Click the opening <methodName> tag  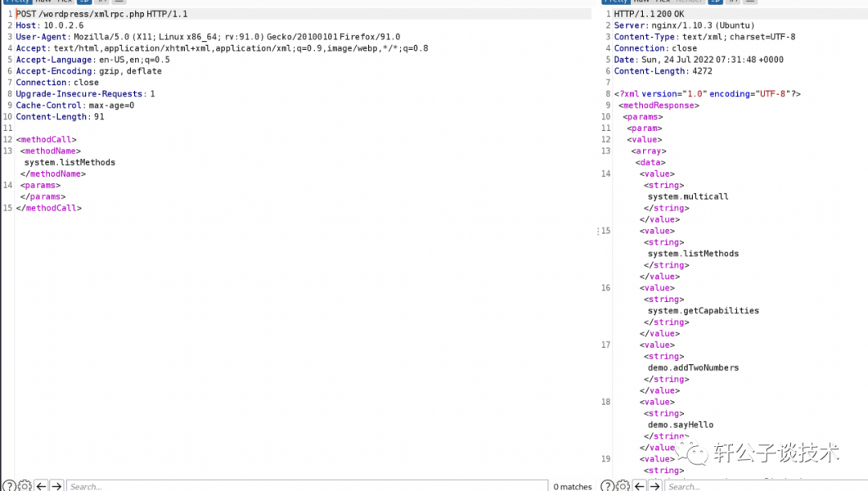(x=51, y=151)
